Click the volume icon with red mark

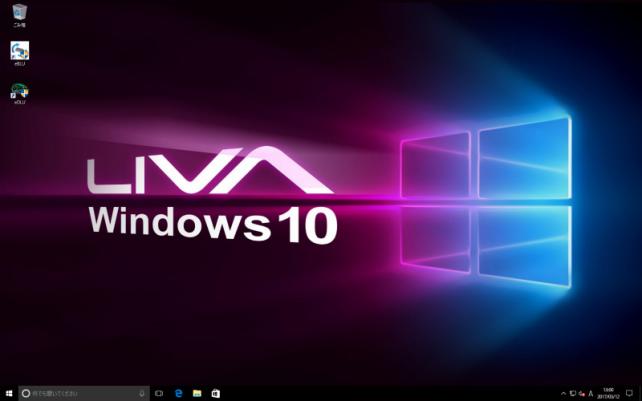click(x=581, y=394)
